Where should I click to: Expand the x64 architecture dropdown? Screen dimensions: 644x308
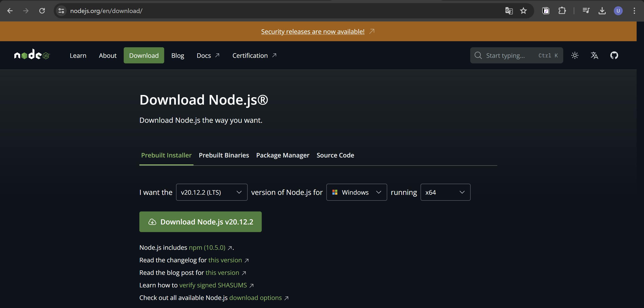[x=445, y=192]
